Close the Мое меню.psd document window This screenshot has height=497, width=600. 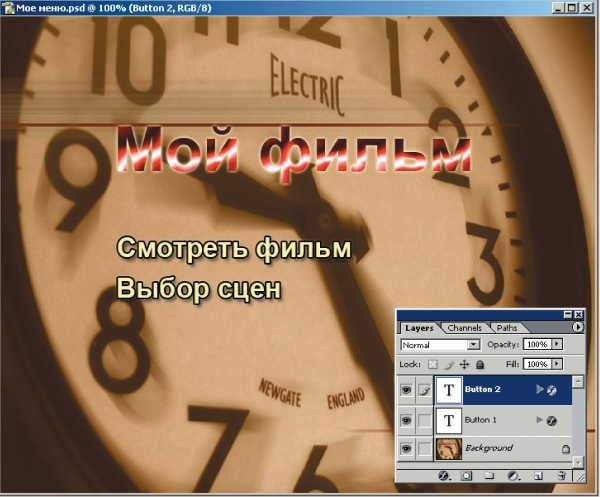[586, 7]
